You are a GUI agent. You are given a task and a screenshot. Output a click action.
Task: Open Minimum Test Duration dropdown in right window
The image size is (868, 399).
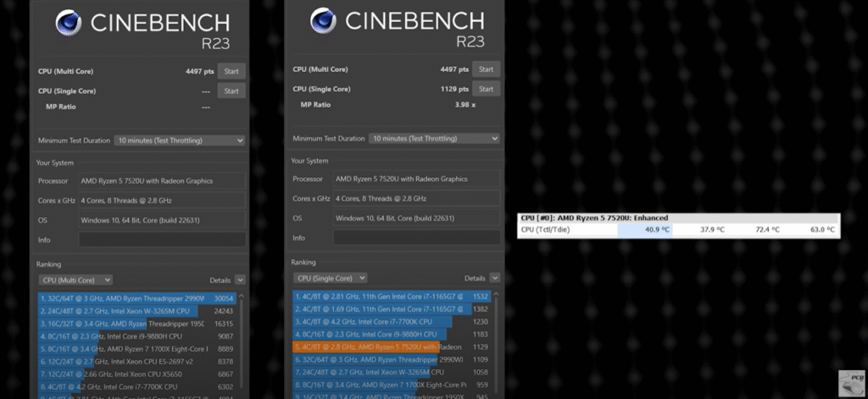434,138
